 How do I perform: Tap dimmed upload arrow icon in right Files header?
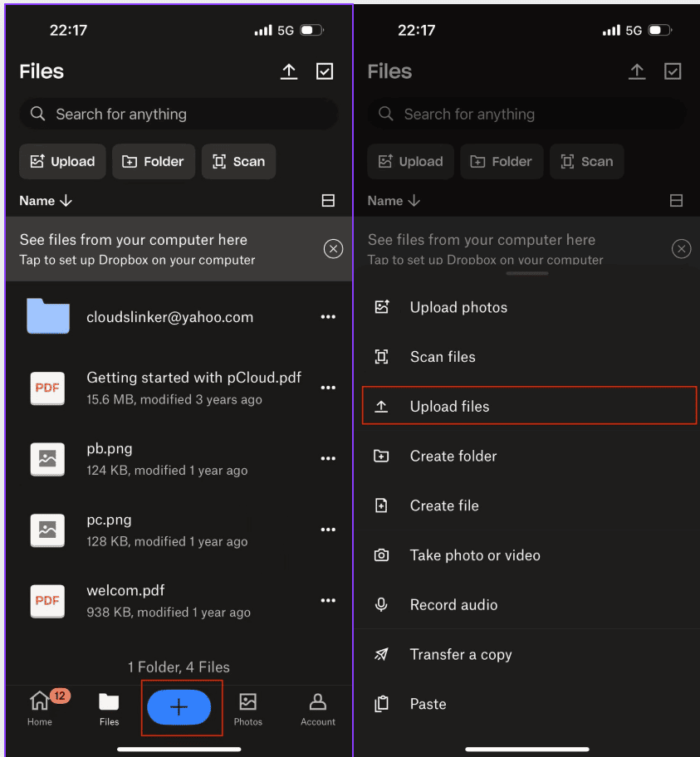pyautogui.click(x=637, y=71)
